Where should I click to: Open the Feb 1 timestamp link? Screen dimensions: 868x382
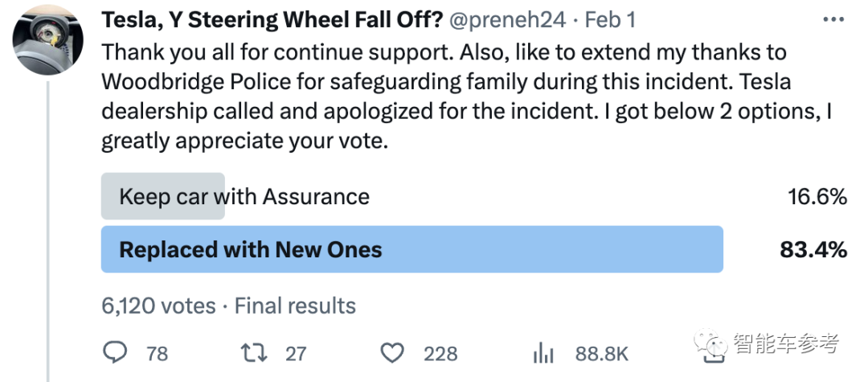coord(611,20)
